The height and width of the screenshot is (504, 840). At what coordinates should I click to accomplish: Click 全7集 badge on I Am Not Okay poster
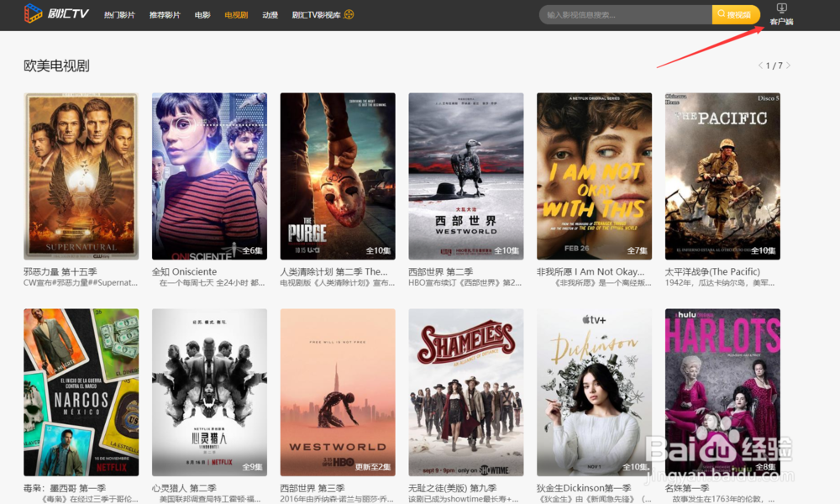coord(637,250)
